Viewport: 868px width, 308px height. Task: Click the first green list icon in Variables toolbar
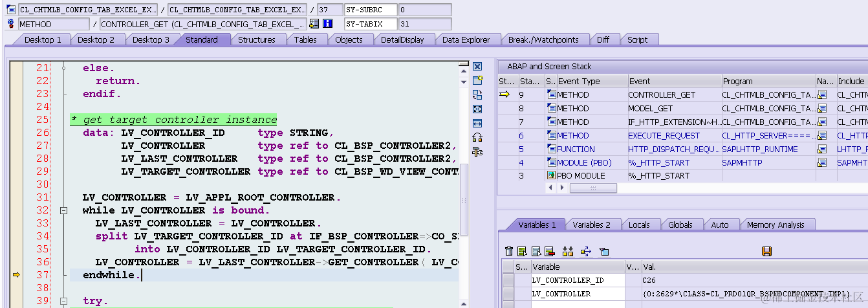(522, 251)
